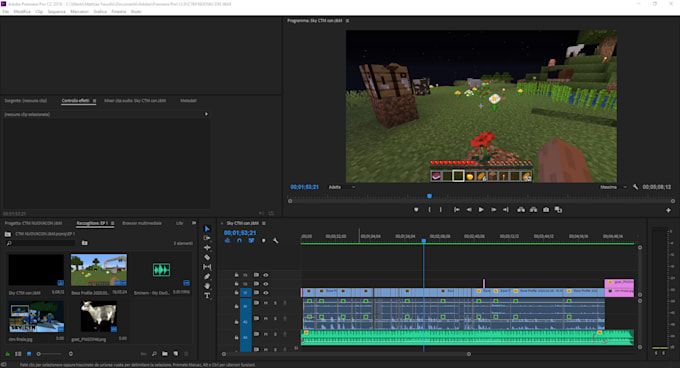Open the Raccoglitore panel menu
The image size is (680, 368).
click(x=112, y=223)
